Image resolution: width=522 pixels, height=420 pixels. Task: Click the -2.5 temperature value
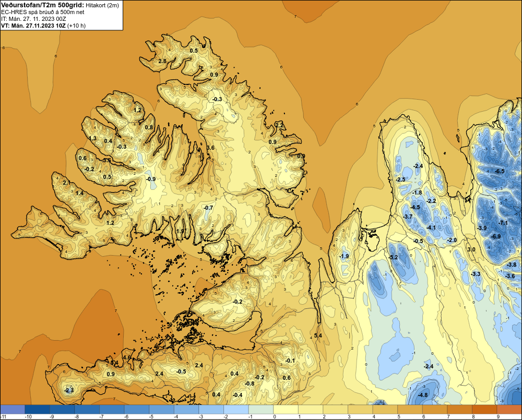(x=400, y=179)
